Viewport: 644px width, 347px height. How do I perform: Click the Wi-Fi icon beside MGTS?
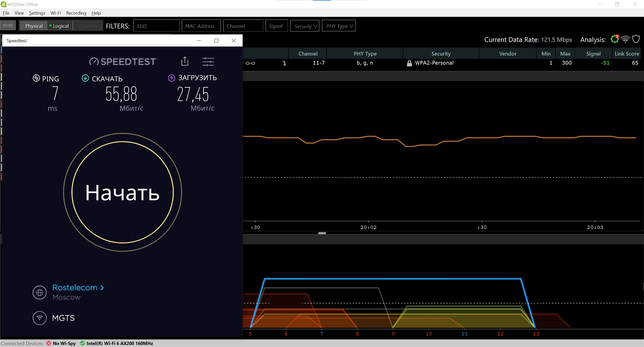[x=40, y=318]
